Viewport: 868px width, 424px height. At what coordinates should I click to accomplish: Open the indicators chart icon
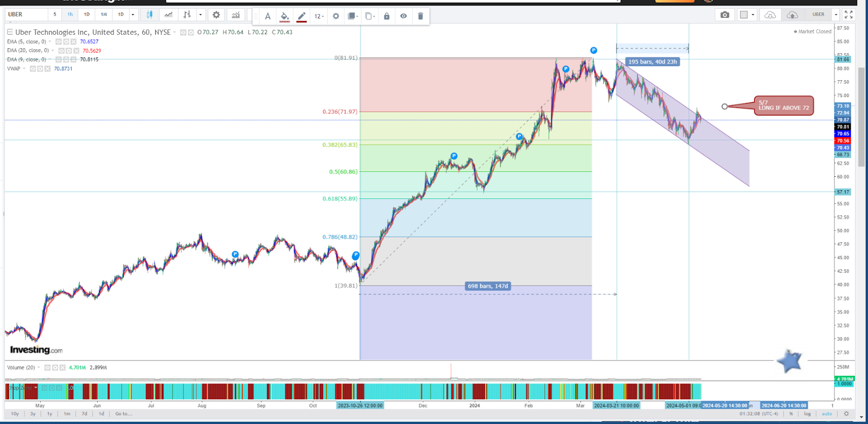(x=235, y=15)
